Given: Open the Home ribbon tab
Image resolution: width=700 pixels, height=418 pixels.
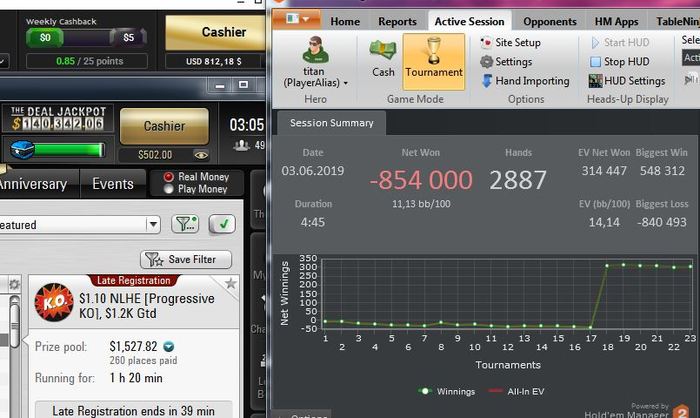Looking at the screenshot, I should coord(345,21).
